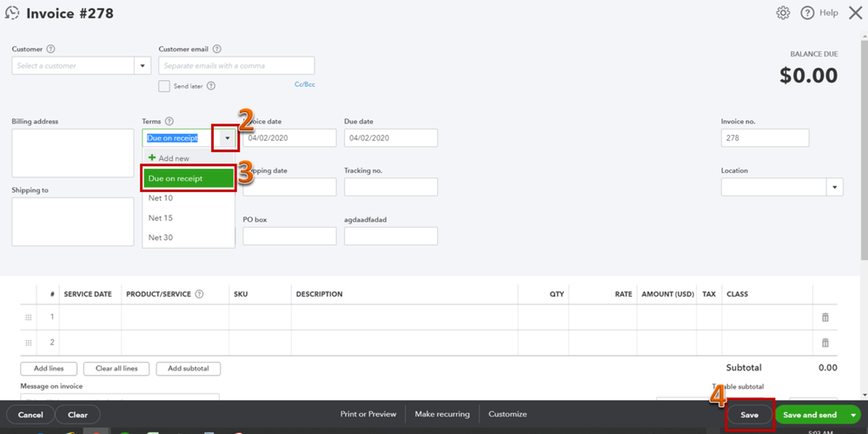Click the Product/Service cell in line 1

pyautogui.click(x=175, y=317)
